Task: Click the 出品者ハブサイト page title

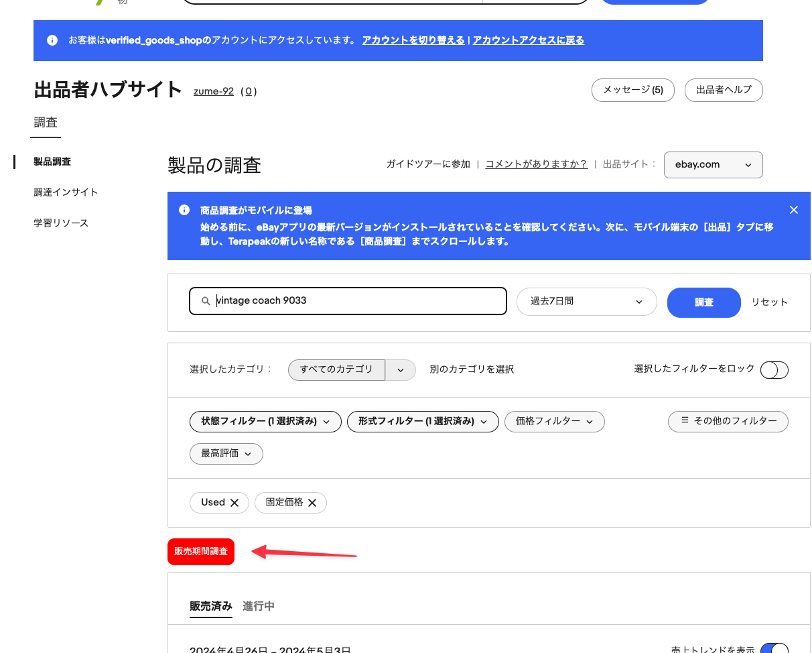Action: (x=108, y=90)
